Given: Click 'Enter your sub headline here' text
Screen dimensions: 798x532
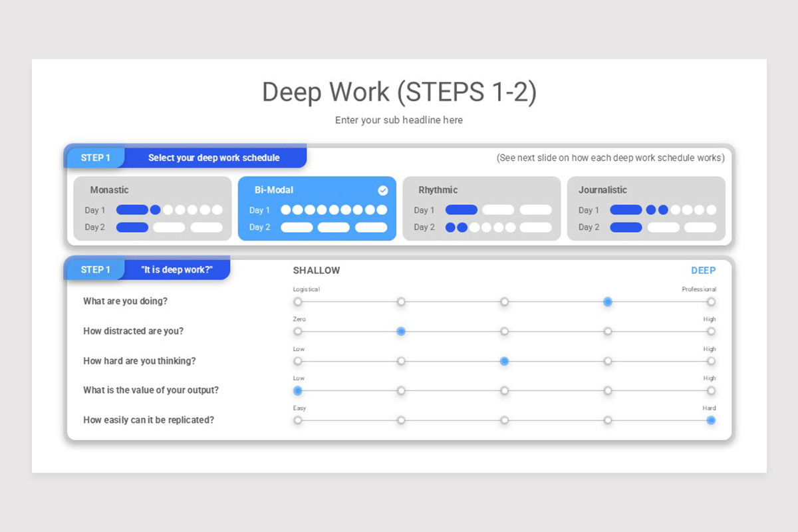Looking at the screenshot, I should click(399, 120).
